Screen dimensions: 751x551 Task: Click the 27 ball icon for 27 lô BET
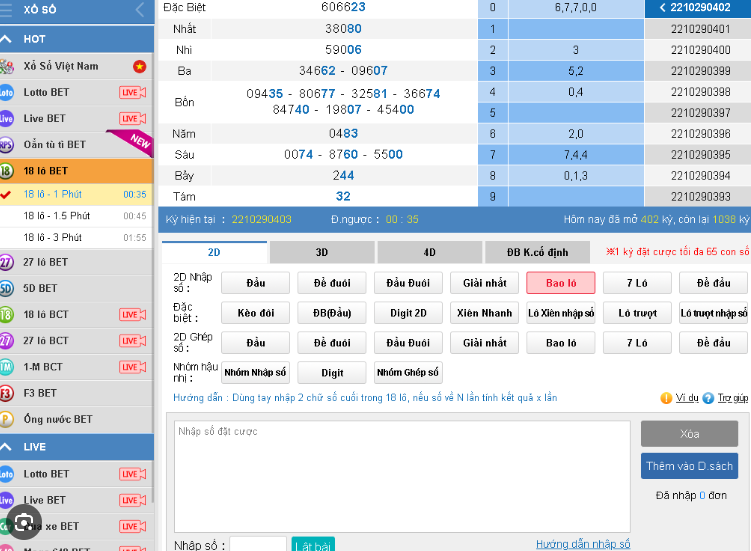click(6, 262)
